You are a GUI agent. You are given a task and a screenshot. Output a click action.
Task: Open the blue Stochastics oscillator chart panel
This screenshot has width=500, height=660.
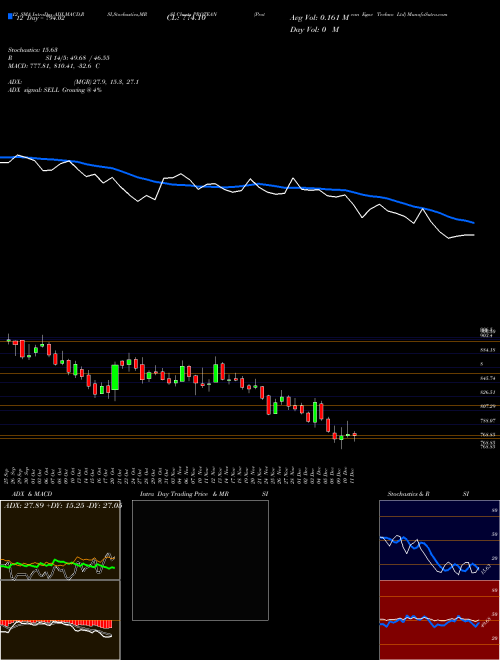pos(439,540)
